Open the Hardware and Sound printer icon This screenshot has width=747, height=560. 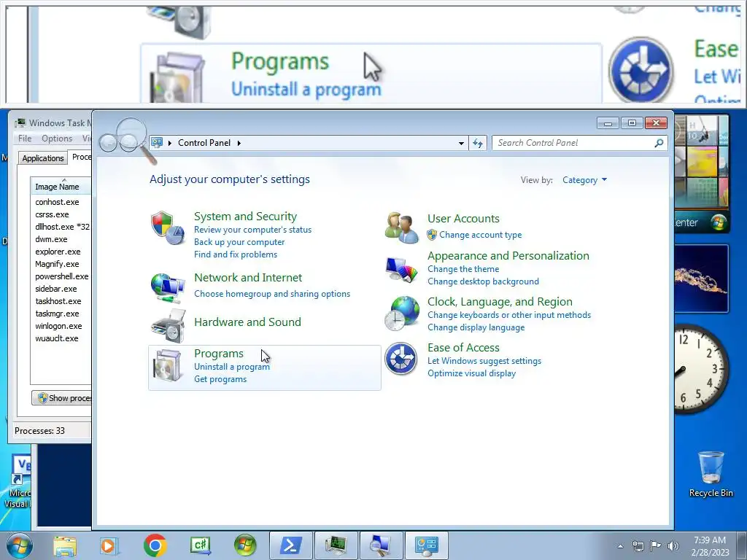pyautogui.click(x=168, y=326)
